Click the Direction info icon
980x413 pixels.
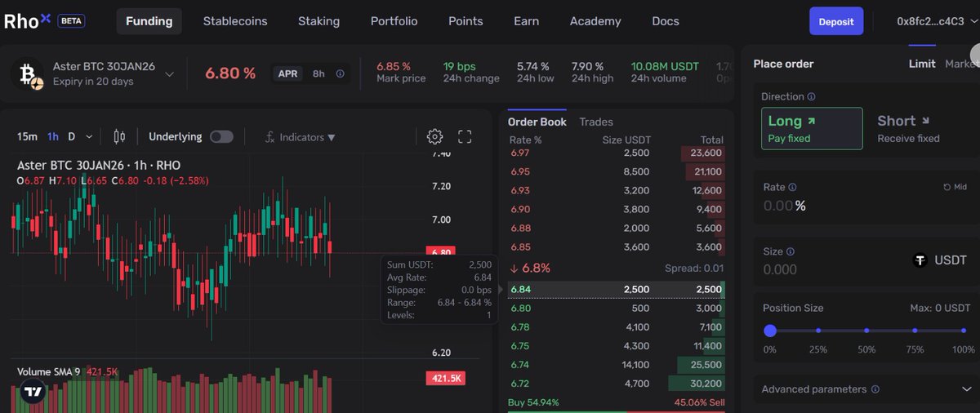click(811, 96)
